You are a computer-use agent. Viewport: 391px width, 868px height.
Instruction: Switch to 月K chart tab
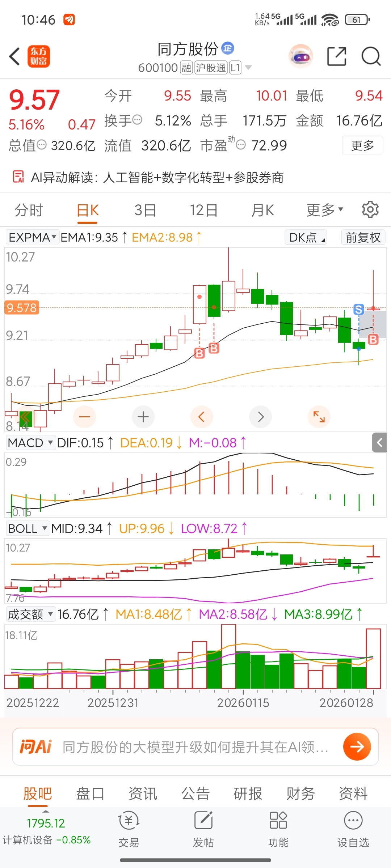(x=263, y=210)
